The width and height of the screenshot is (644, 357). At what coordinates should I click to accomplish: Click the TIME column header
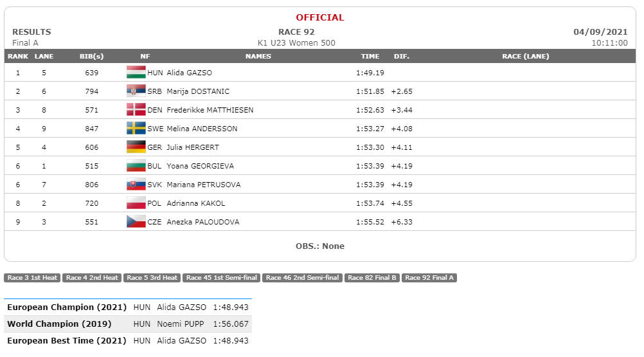coord(370,56)
